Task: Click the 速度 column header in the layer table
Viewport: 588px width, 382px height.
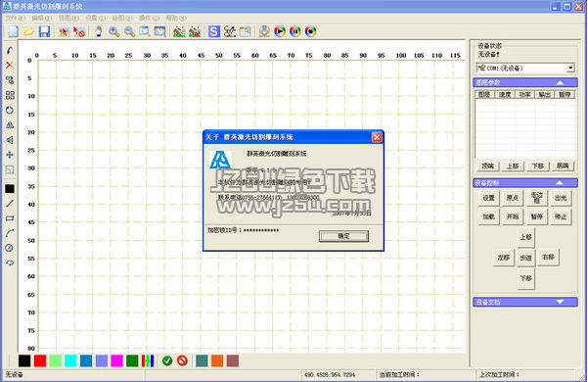Action: click(x=505, y=95)
